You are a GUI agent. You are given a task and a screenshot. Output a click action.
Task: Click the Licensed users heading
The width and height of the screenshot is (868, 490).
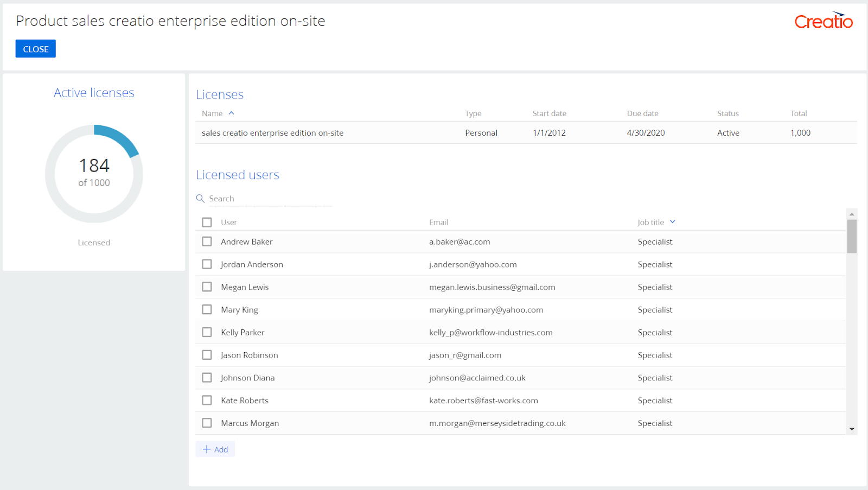[x=238, y=175]
